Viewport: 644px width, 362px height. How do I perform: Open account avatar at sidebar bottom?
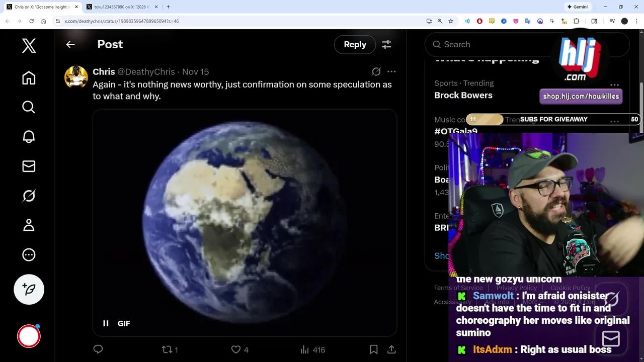[x=29, y=336]
